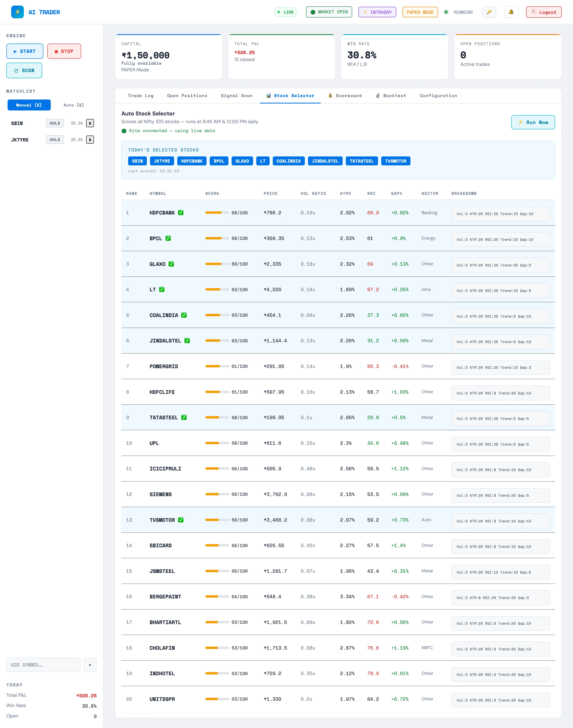Click the SCORE column header
Viewport: 573px width, 728px height.
212,194
